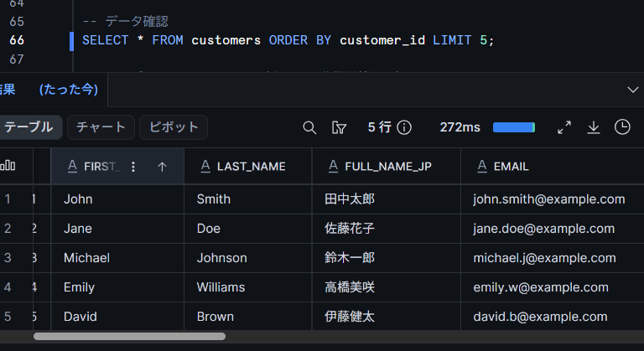Select cell 伊藤健太
644x351 pixels.
387,317
